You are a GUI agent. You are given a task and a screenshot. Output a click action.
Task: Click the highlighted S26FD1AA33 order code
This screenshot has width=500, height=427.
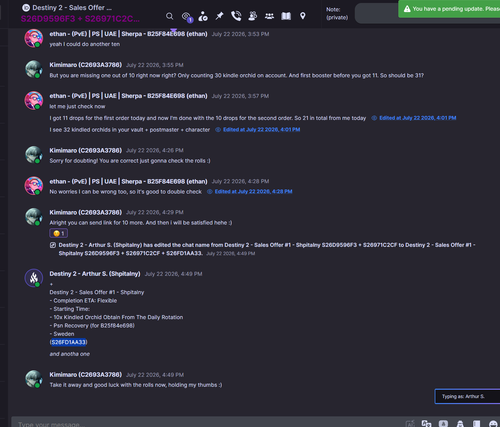click(69, 342)
